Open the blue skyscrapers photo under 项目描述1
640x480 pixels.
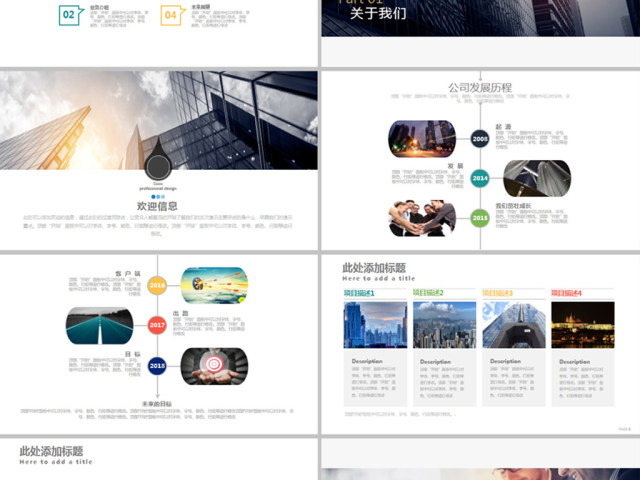[x=376, y=325]
